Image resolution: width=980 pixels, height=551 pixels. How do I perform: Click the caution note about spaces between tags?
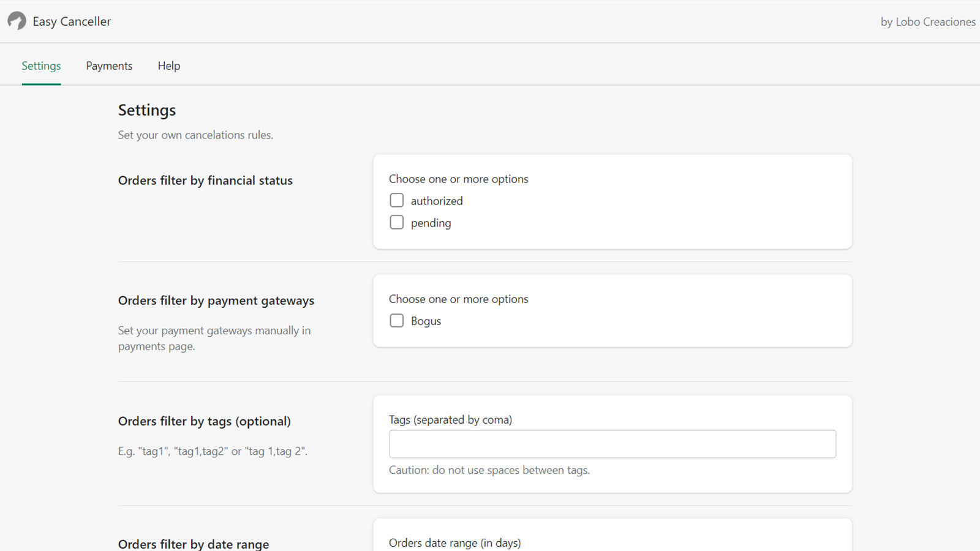click(x=489, y=470)
